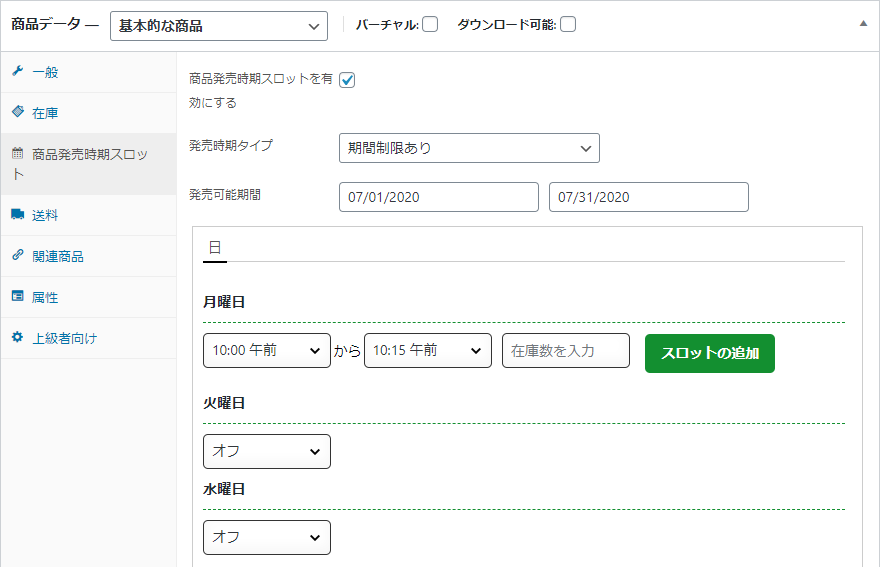Click the tag icon beside 在庫
Image resolution: width=880 pixels, height=567 pixels.
(18, 111)
